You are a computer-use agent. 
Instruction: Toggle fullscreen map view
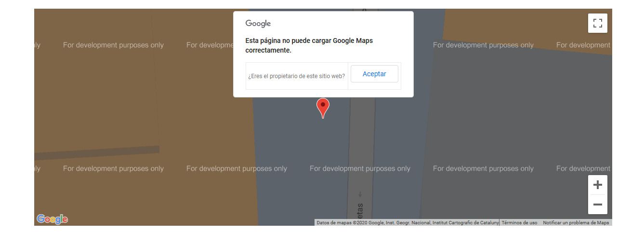coord(597,23)
